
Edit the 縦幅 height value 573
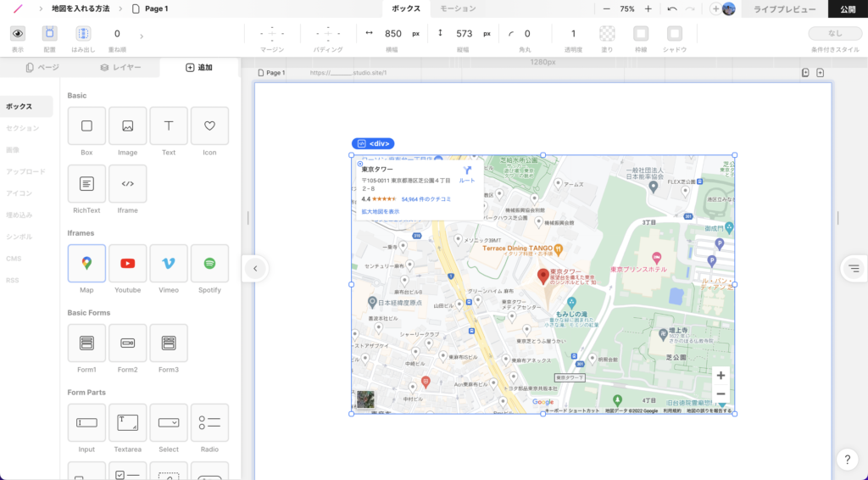(x=464, y=34)
